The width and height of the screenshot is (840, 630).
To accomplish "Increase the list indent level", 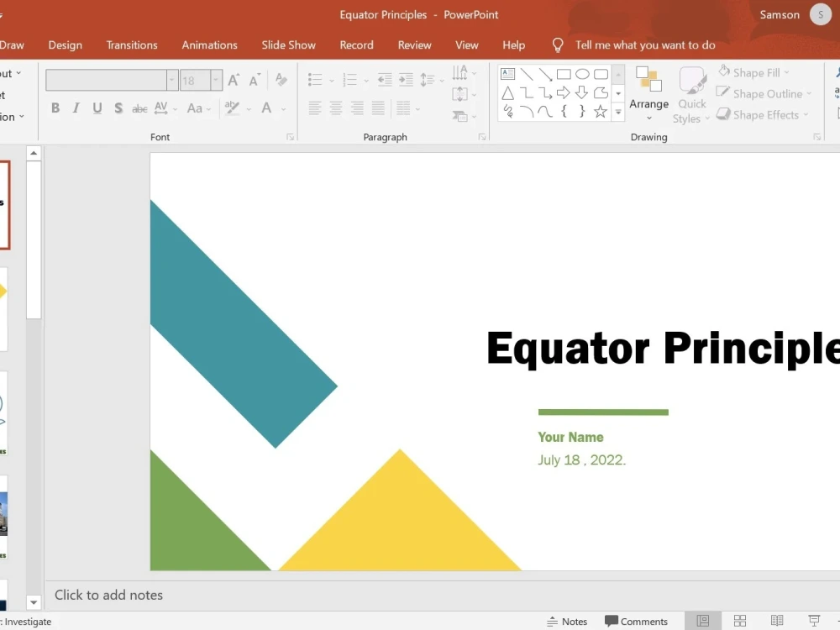I will [x=406, y=80].
